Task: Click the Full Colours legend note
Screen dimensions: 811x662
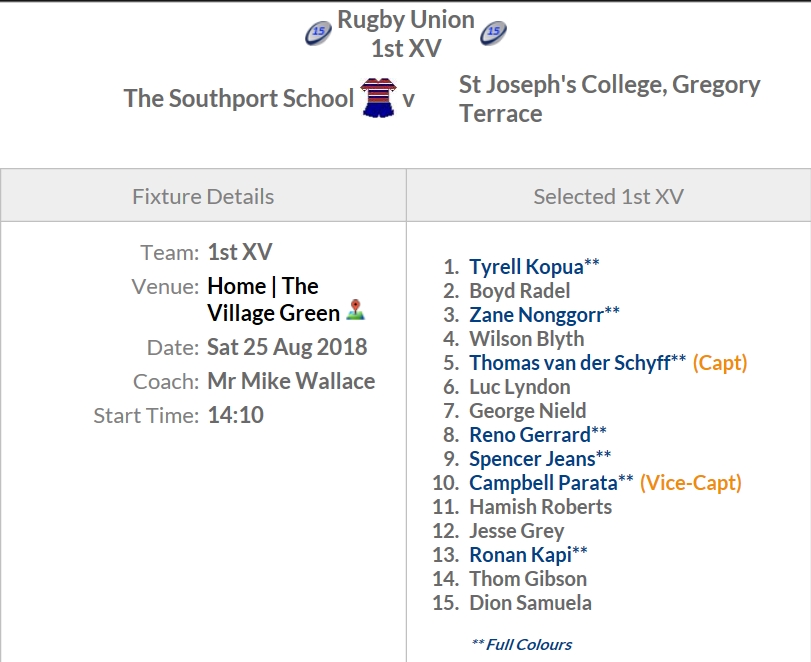Action: [521, 644]
